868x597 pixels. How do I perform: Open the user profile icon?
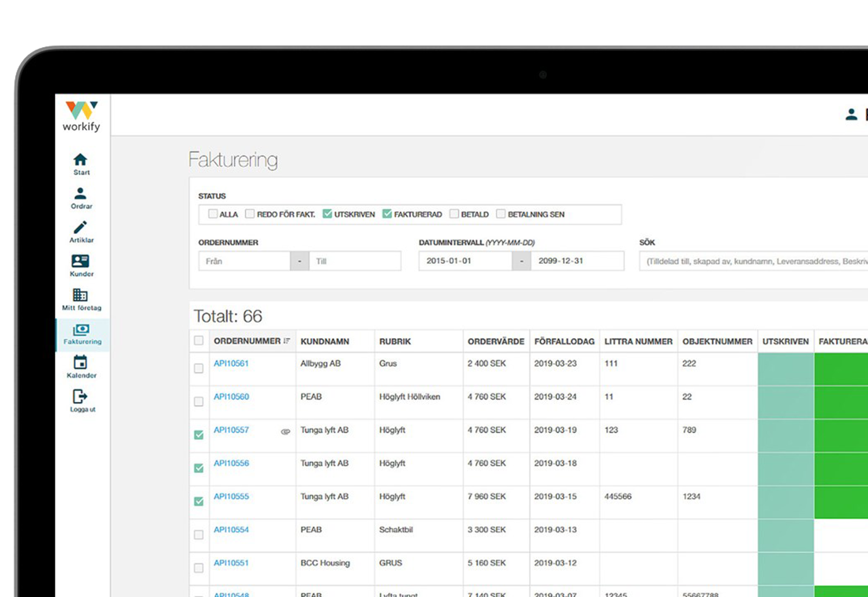coord(851,115)
